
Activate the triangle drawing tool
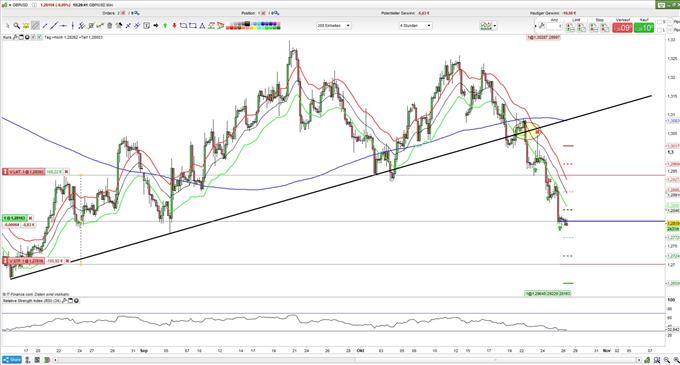coord(202,26)
